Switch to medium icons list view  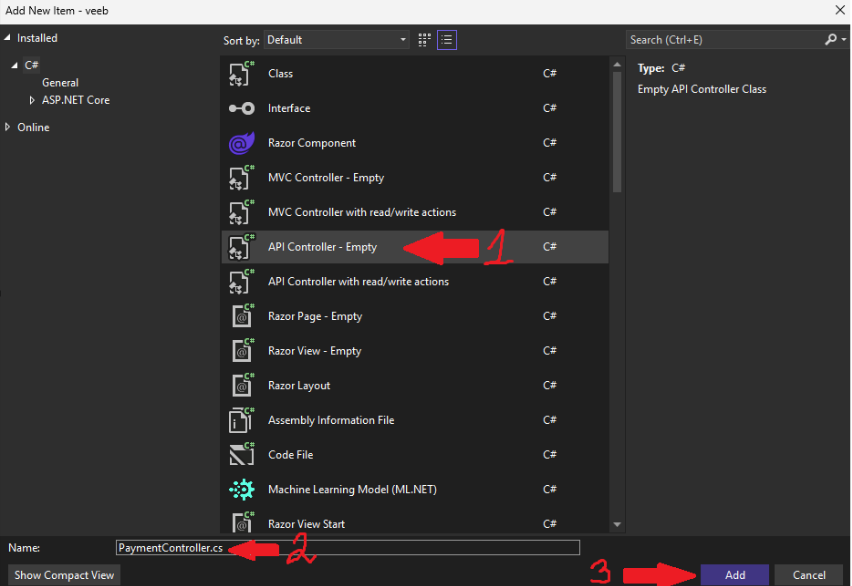[447, 40]
